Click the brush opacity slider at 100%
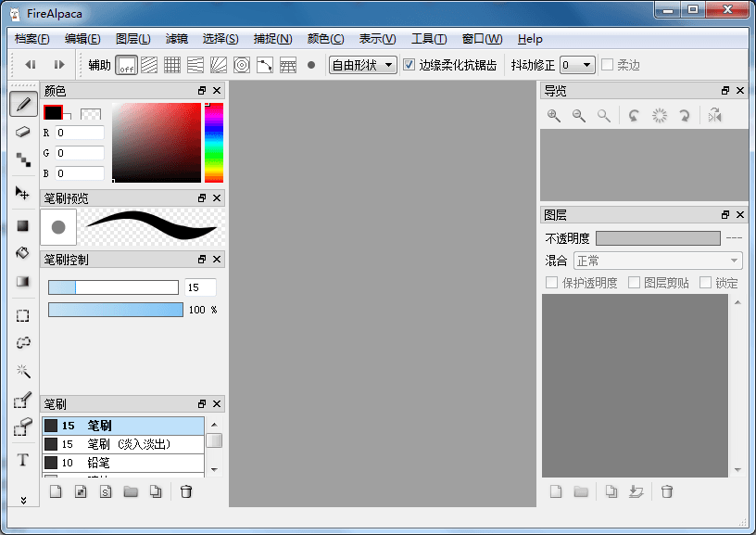 tap(116, 310)
